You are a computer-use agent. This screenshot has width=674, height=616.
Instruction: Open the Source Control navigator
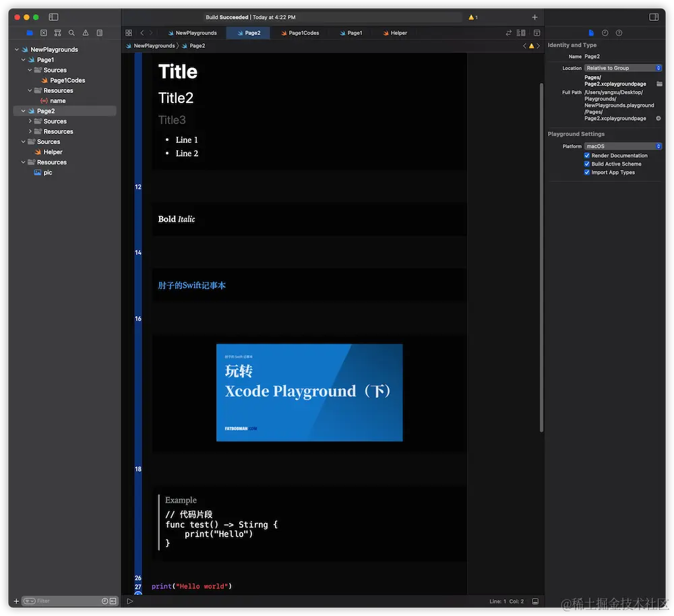pyautogui.click(x=43, y=32)
